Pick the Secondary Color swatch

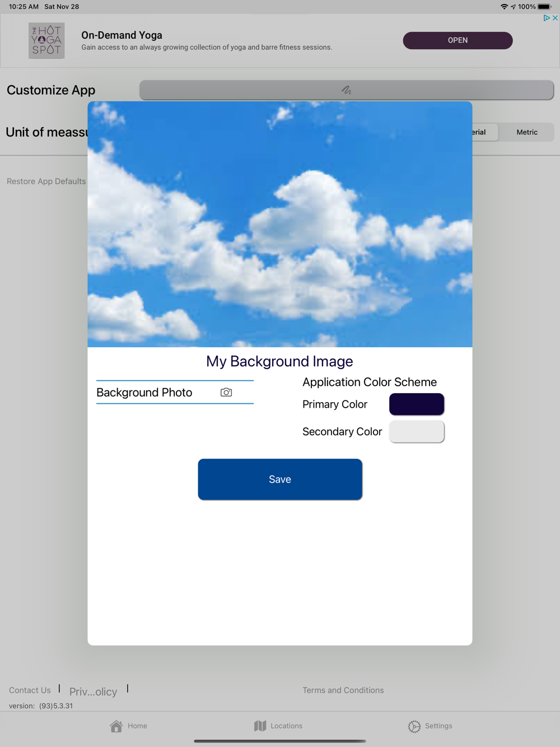(417, 432)
